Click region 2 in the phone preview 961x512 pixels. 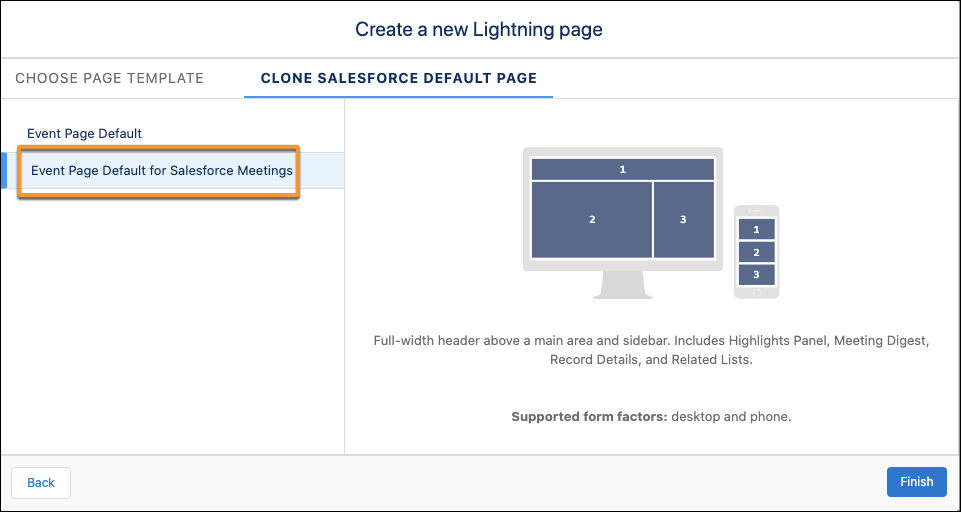coord(756,252)
